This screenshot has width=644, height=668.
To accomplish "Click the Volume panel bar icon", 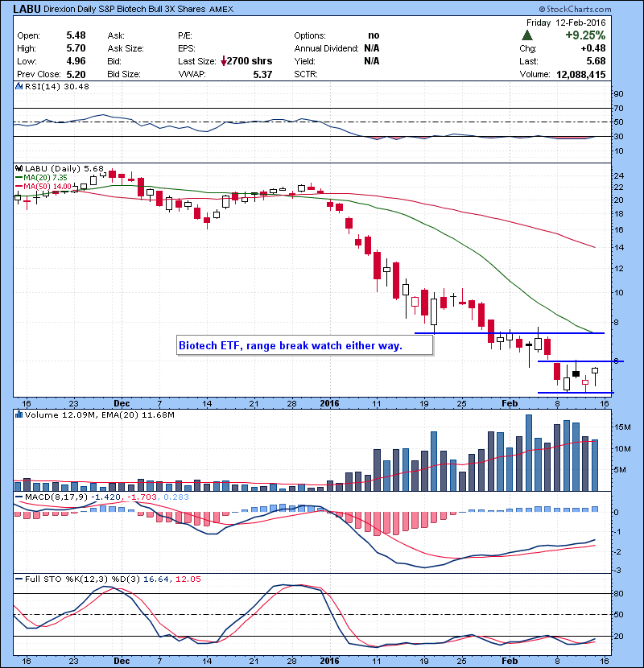I will (x=19, y=414).
